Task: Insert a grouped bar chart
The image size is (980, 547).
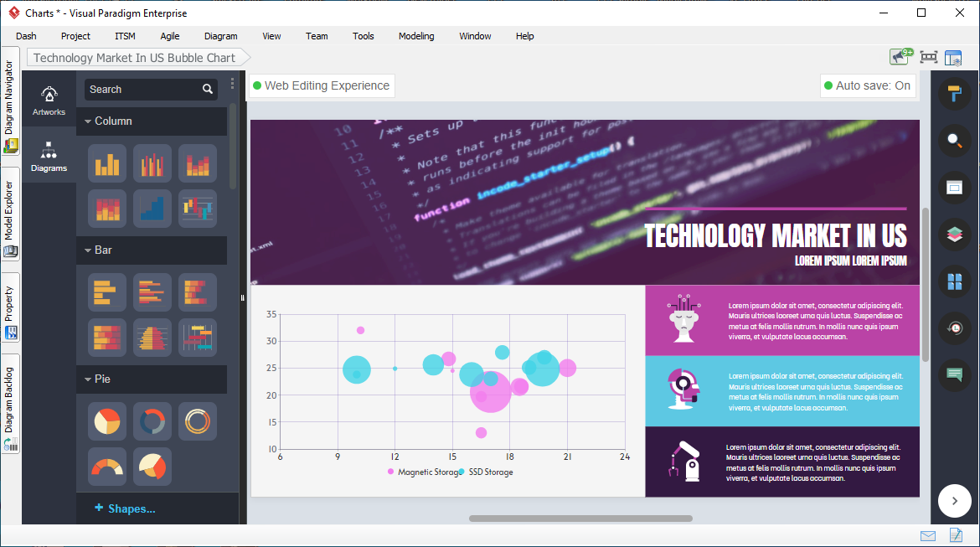Action: click(152, 292)
